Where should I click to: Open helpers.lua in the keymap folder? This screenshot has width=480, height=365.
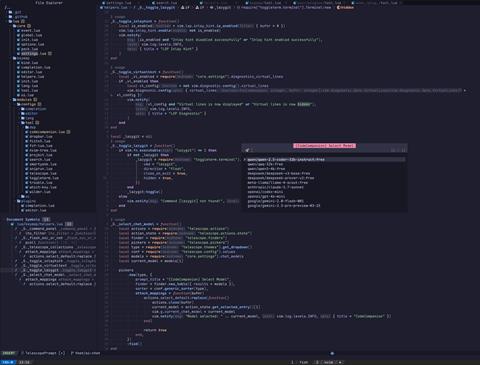click(x=32, y=77)
